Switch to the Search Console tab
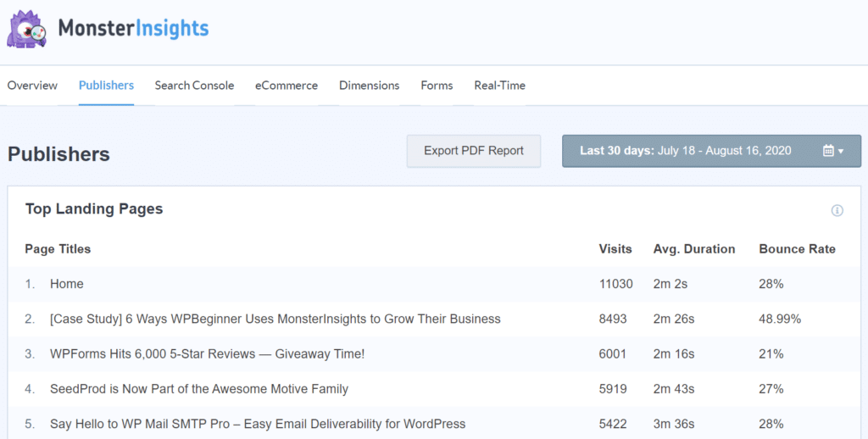The width and height of the screenshot is (868, 439). [194, 86]
